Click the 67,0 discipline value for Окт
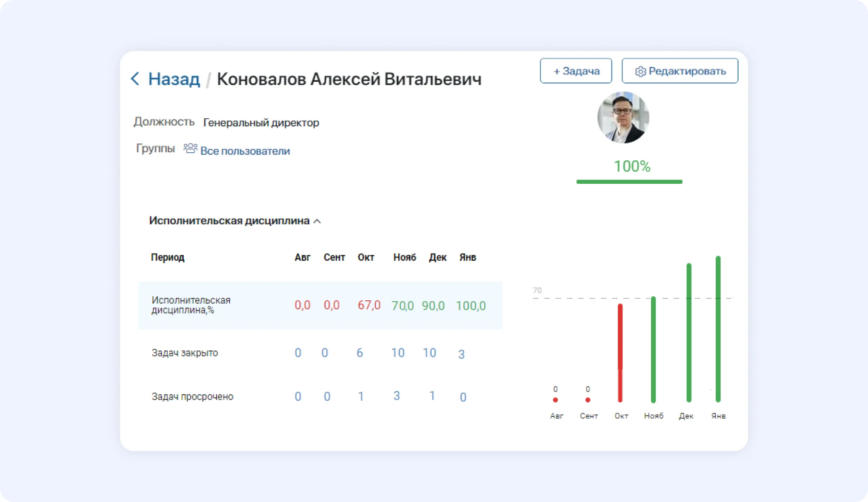Screen dimensions: 868x502 (x=369, y=305)
